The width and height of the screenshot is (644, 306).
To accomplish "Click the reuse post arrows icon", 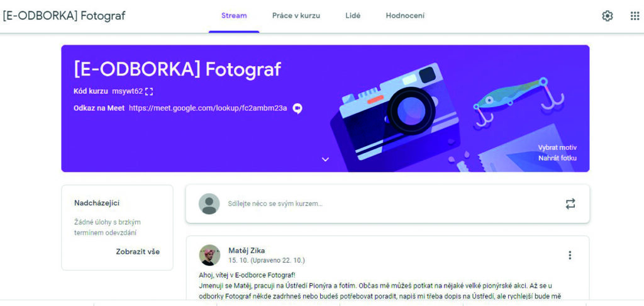I will point(570,203).
